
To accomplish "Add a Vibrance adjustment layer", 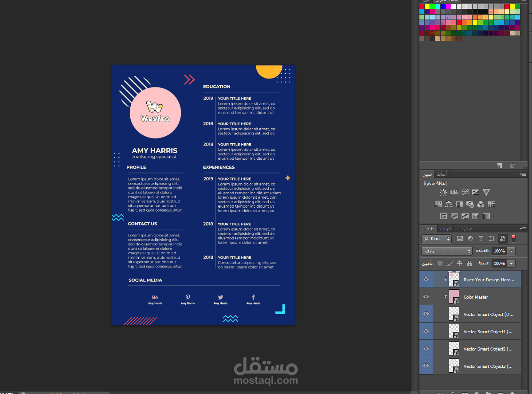I will (x=486, y=192).
